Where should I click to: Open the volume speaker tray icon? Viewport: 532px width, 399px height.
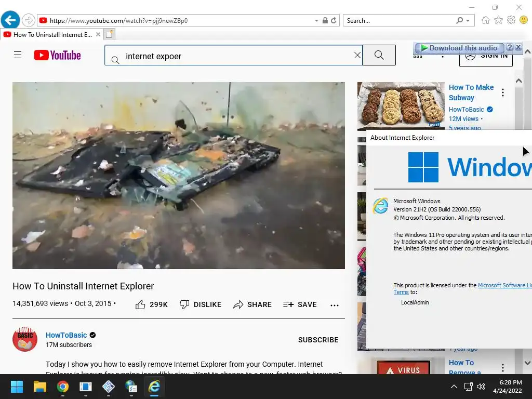click(x=481, y=387)
